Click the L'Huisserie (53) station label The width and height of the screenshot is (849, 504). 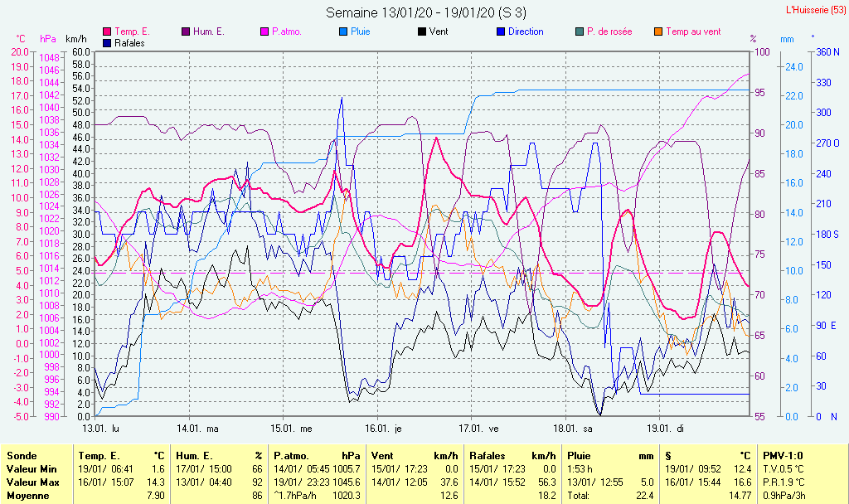pyautogui.click(x=816, y=10)
